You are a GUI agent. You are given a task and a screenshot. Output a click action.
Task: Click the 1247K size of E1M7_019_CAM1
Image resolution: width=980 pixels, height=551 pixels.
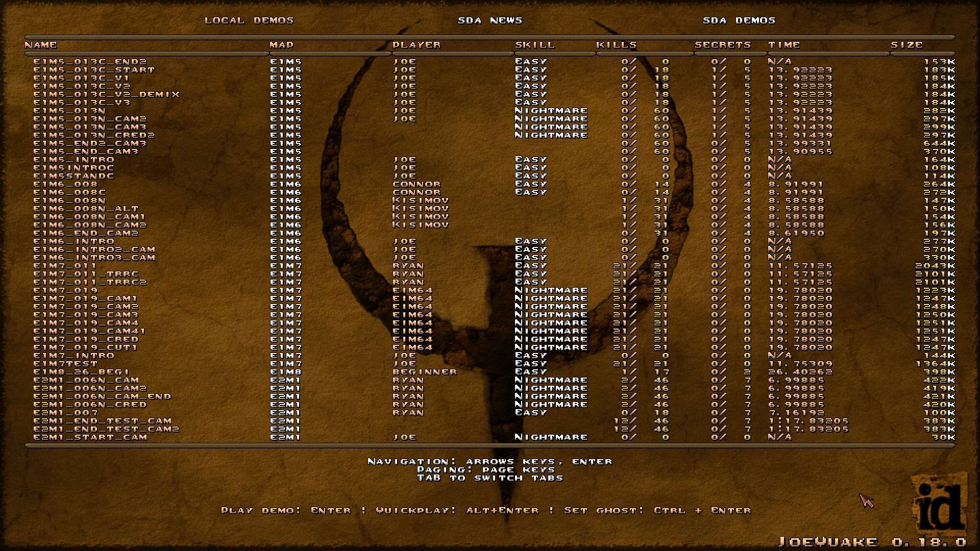(x=935, y=298)
